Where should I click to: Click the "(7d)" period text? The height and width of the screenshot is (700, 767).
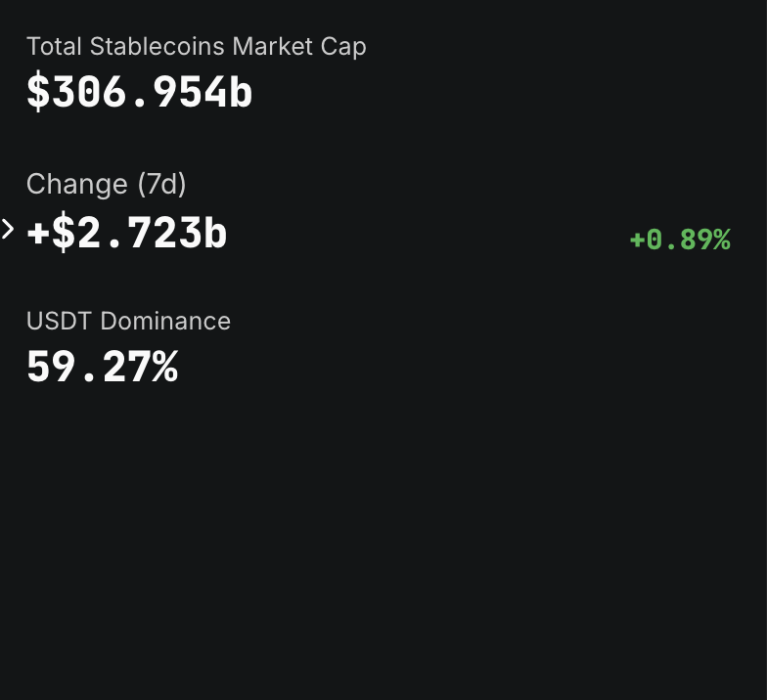161,184
